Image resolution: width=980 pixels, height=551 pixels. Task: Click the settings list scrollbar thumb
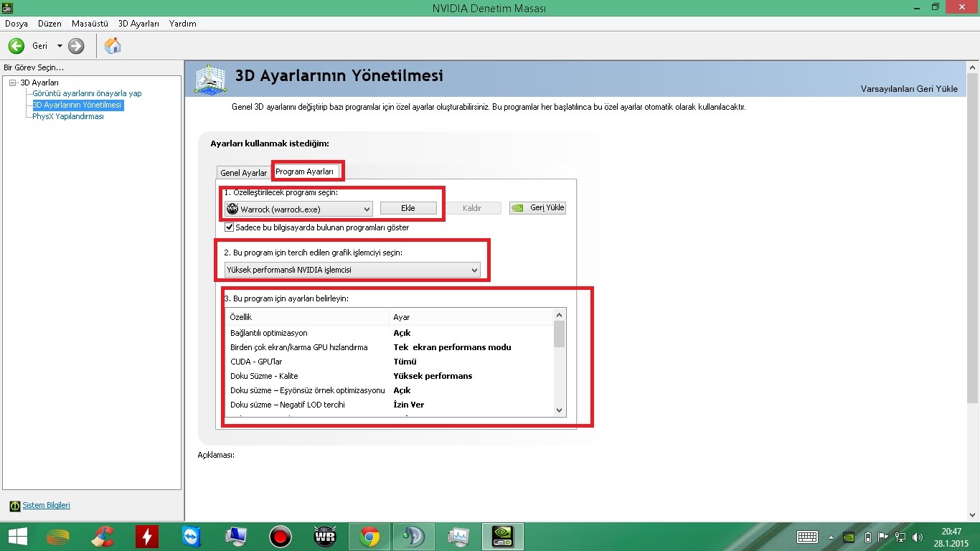pyautogui.click(x=560, y=334)
